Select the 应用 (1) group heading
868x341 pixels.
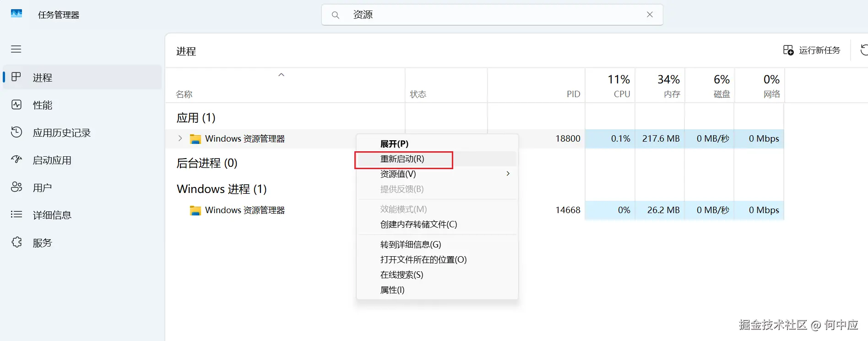point(196,118)
